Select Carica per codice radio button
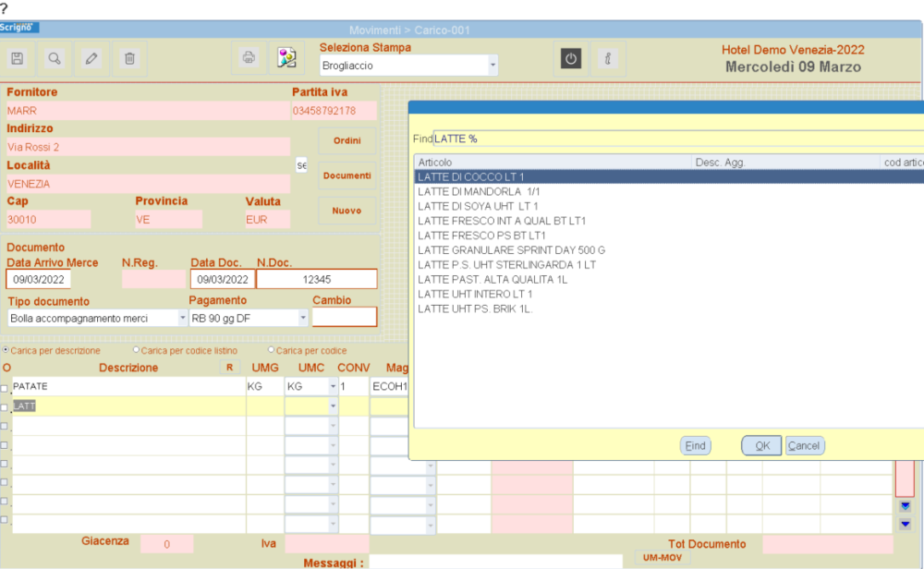This screenshot has height=569, width=924. click(x=272, y=350)
